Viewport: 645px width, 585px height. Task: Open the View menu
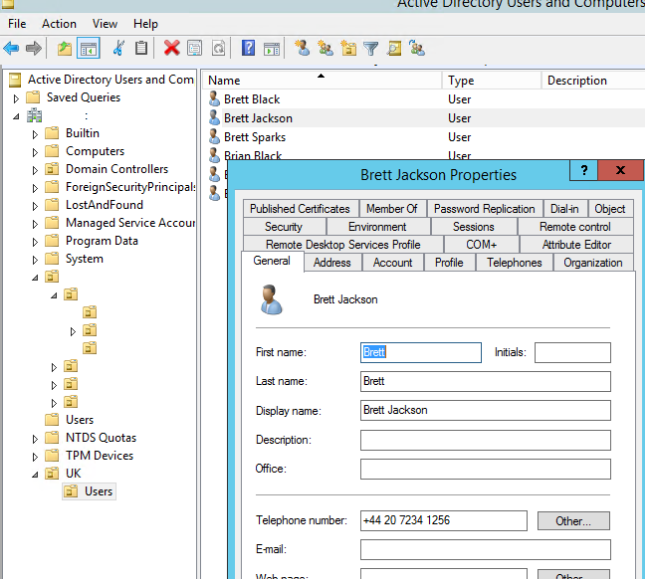pyautogui.click(x=105, y=24)
